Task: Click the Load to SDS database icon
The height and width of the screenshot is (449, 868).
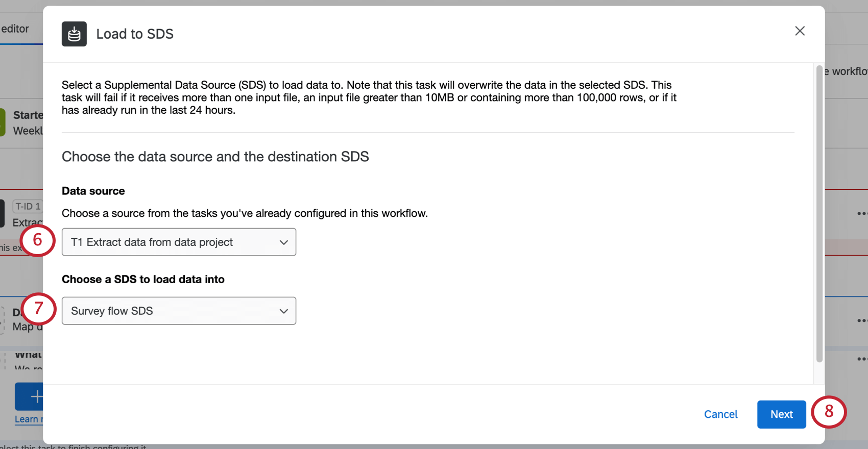Action: (x=74, y=34)
